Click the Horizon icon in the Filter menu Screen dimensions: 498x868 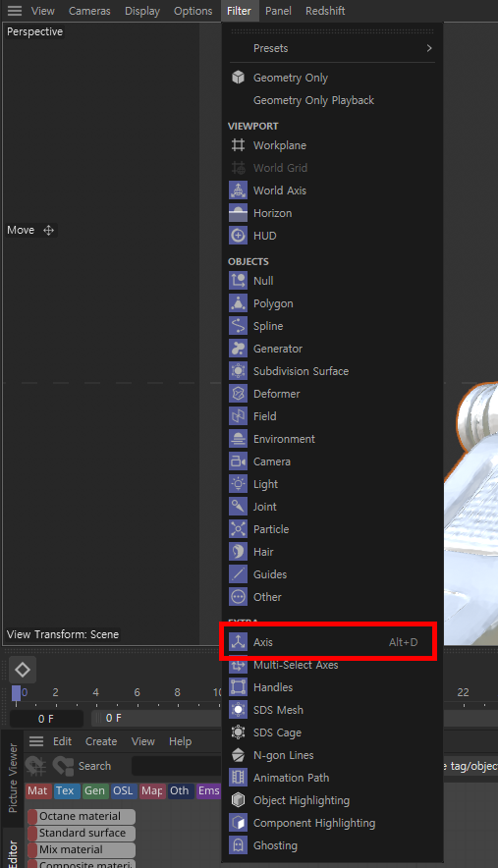(239, 212)
